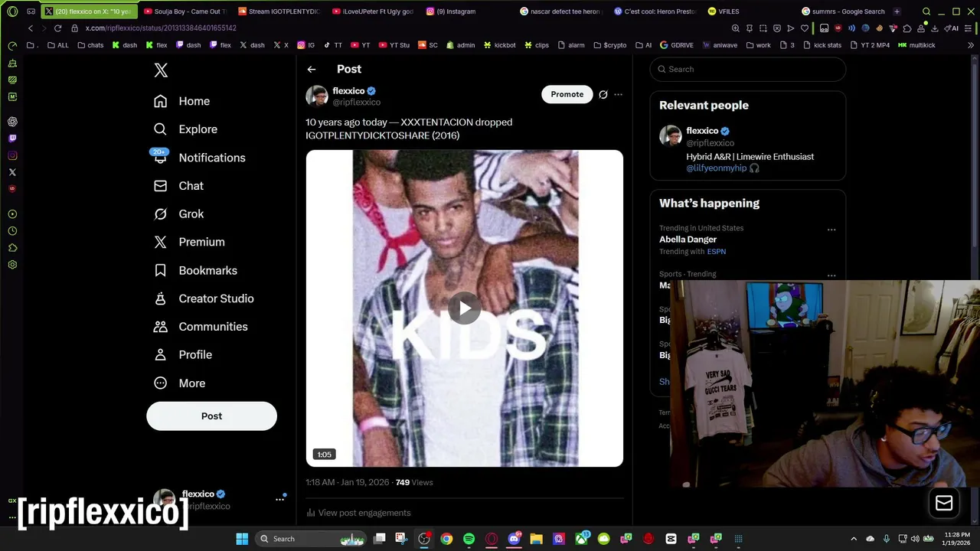Switch to summrs Google Search tab
Screen dimensions: 980x551
[x=844, y=11]
